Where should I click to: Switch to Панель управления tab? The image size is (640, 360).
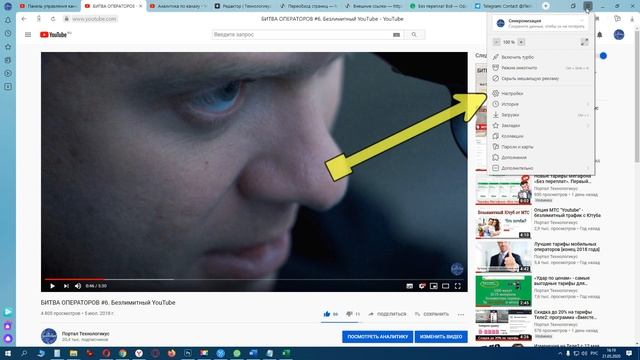pyautogui.click(x=48, y=6)
